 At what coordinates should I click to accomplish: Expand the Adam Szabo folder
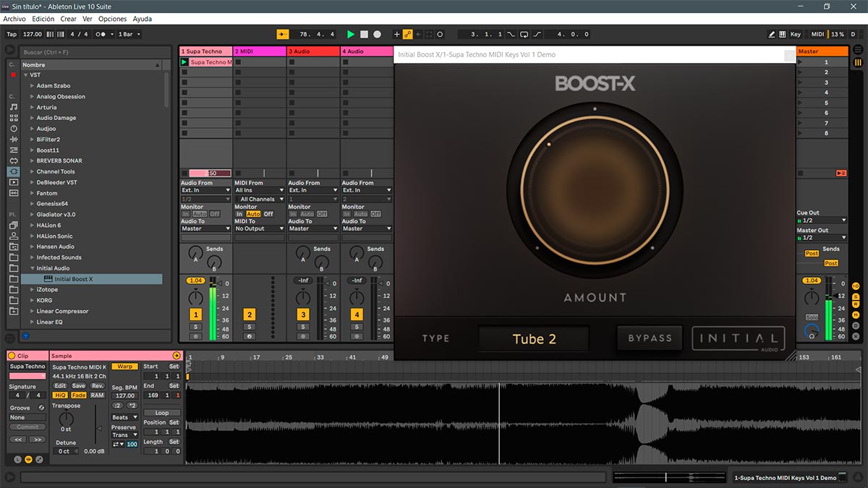pos(32,86)
